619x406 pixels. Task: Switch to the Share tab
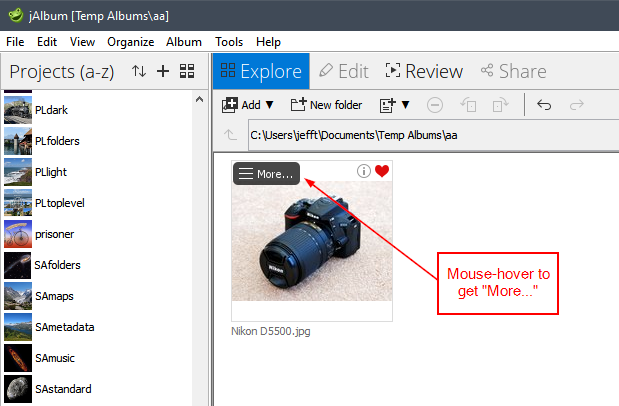point(514,71)
